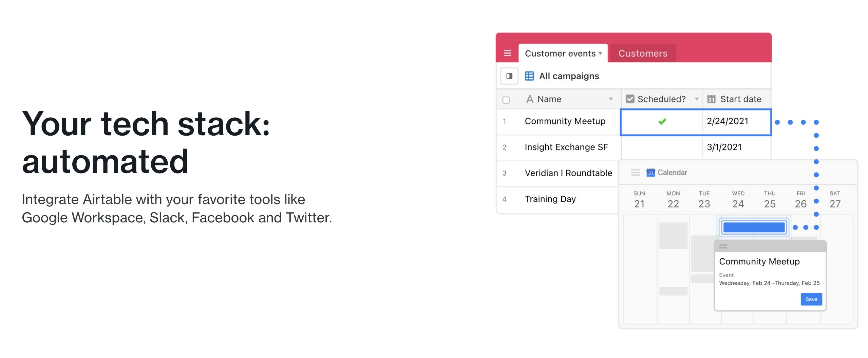Screen dimensions: 868x358
Task: Select the Customer events tab
Action: 560,54
